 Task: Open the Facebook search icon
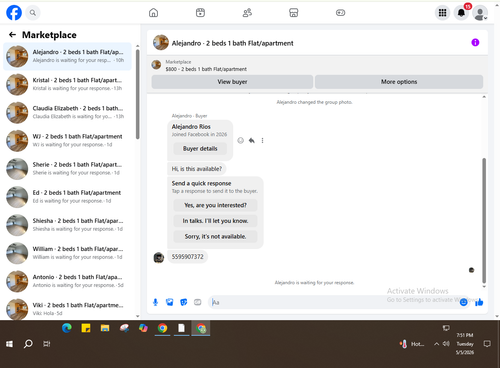(33, 13)
